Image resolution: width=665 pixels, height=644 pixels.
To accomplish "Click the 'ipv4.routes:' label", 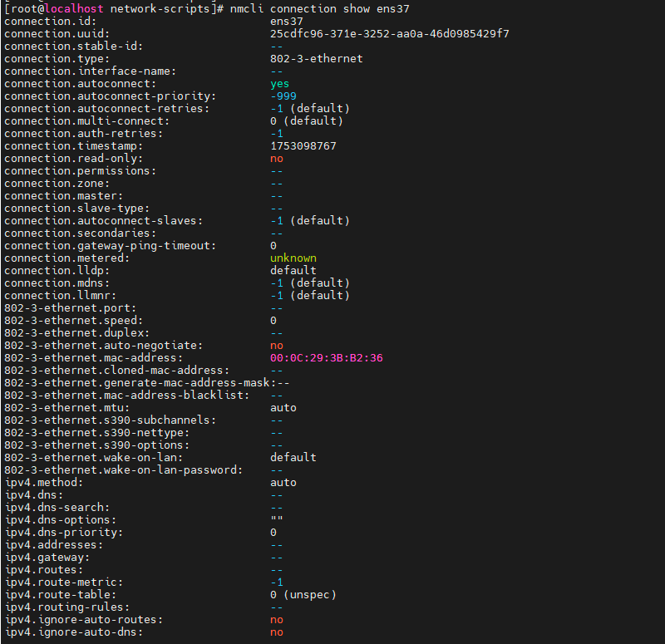I will click(44, 570).
